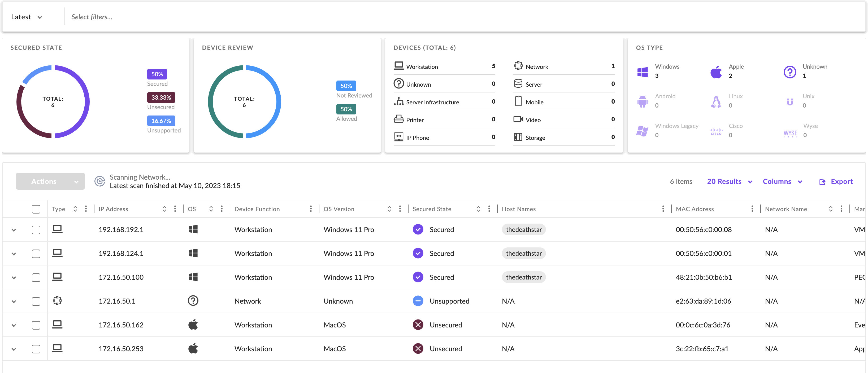Click the Apple OS type icon

click(716, 72)
